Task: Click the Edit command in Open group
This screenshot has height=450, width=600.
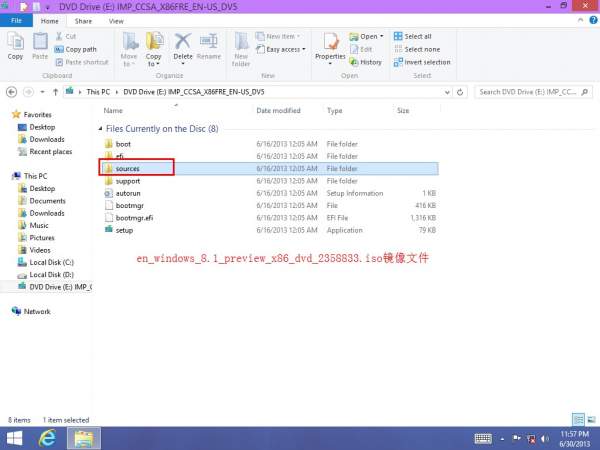Action: (362, 49)
